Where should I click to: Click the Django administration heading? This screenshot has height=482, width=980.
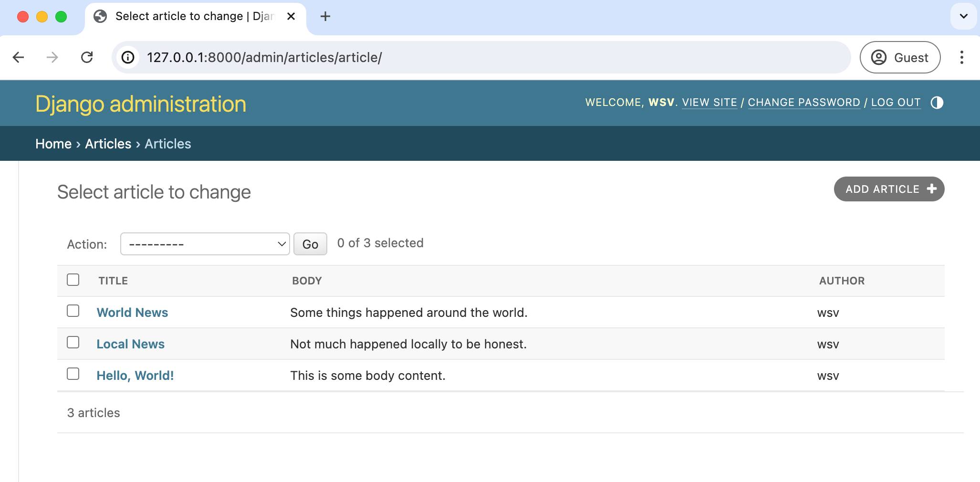[141, 104]
